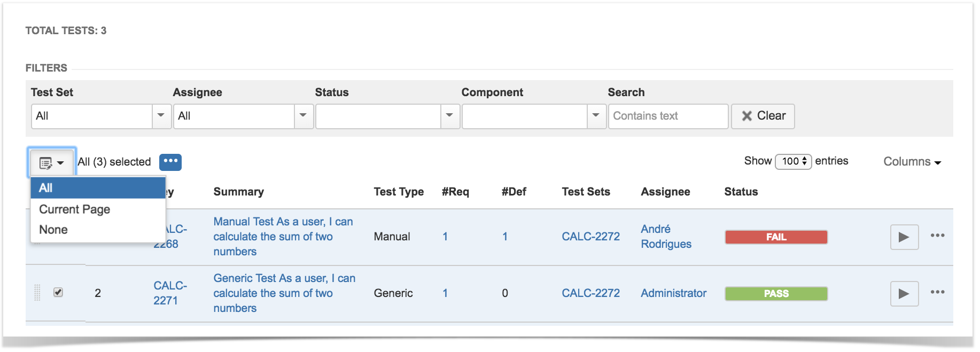This screenshot has width=980, height=352.
Task: Expand the Status filter dropdown
Action: 450,116
